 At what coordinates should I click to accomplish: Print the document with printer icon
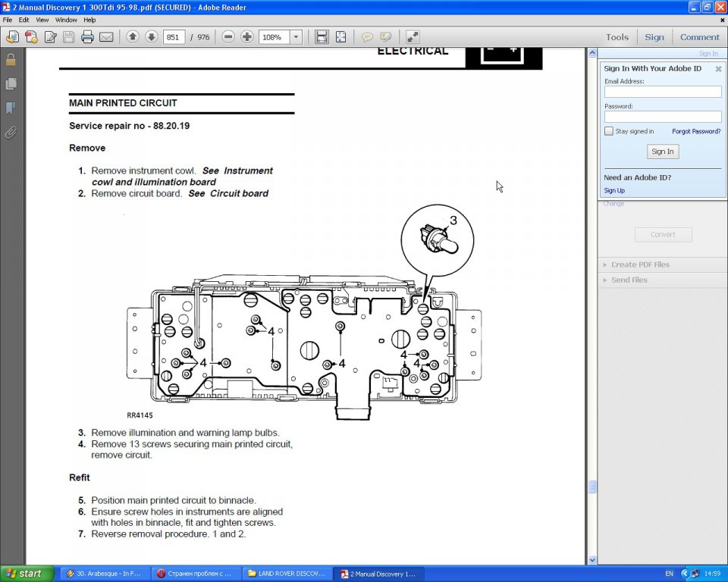click(x=87, y=37)
